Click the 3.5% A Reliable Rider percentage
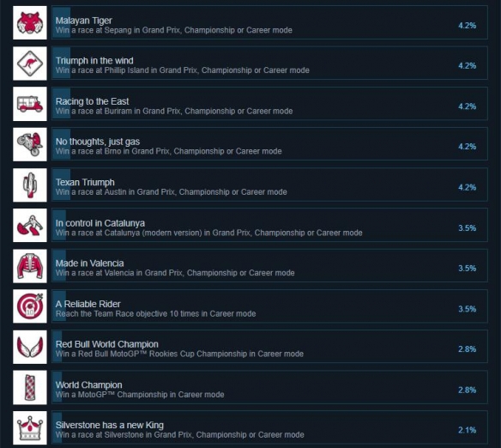501x448 pixels. [468, 309]
